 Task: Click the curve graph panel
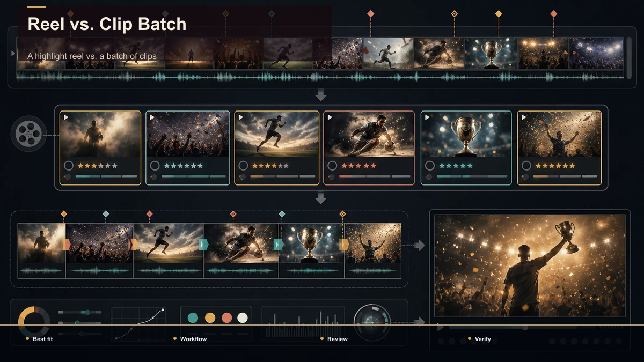[x=139, y=324]
